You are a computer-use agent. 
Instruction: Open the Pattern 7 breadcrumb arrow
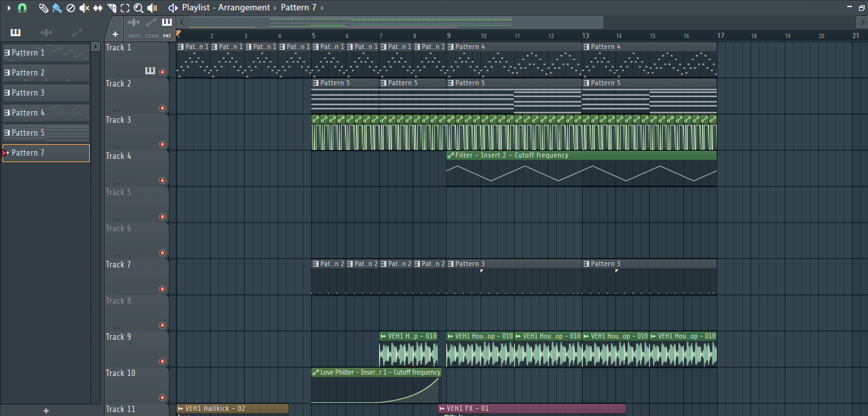[322, 8]
